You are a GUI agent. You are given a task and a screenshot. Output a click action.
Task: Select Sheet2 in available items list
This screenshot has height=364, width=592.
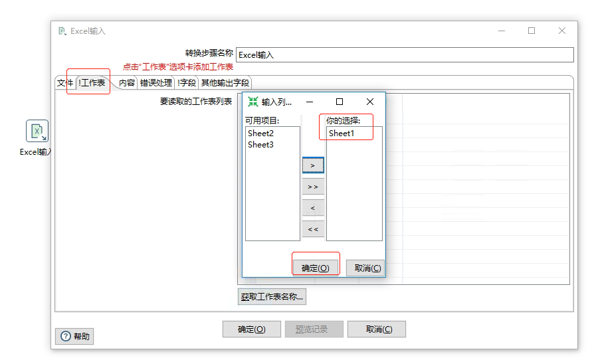[260, 134]
